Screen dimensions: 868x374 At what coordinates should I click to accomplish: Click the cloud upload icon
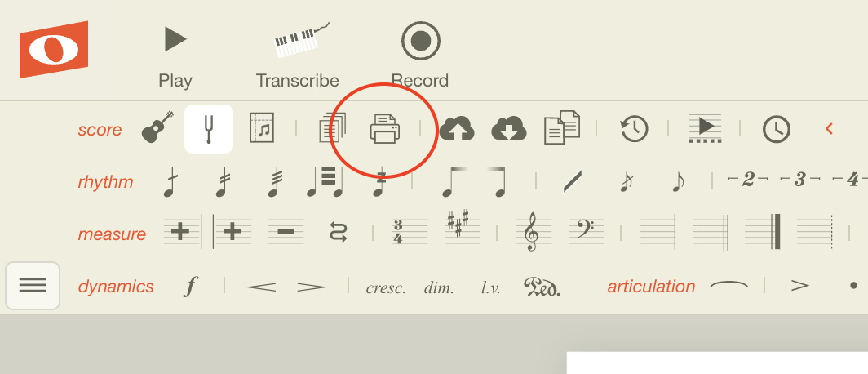click(457, 128)
